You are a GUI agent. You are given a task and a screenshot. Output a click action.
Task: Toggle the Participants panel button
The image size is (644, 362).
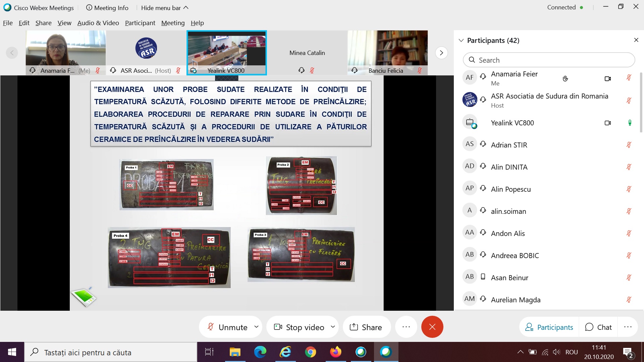point(549,327)
